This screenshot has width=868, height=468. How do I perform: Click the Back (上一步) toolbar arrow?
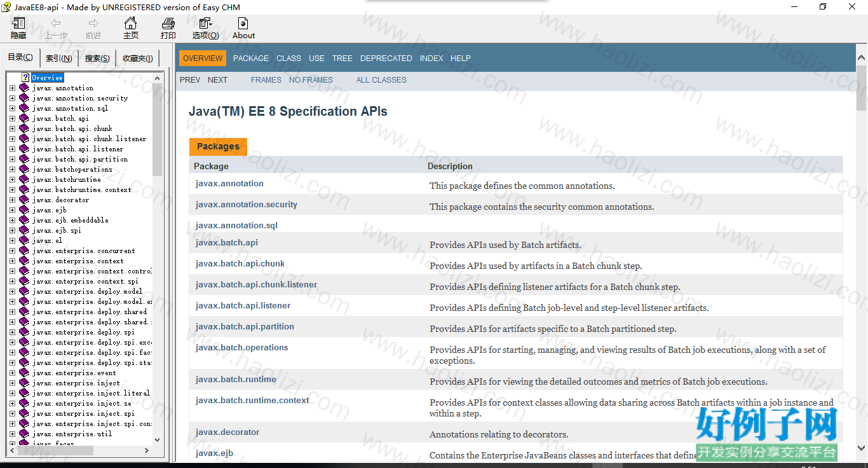click(x=56, y=24)
